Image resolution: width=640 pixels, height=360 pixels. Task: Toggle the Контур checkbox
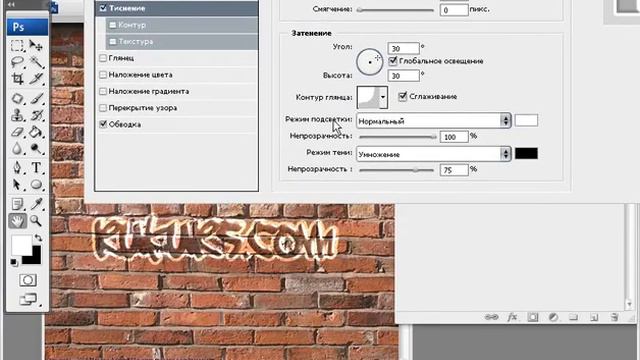click(113, 25)
